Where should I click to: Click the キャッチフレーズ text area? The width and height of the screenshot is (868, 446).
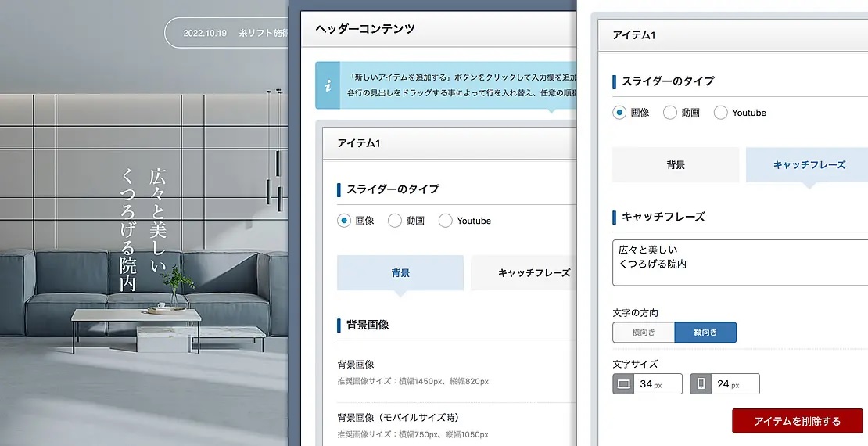coord(740,263)
